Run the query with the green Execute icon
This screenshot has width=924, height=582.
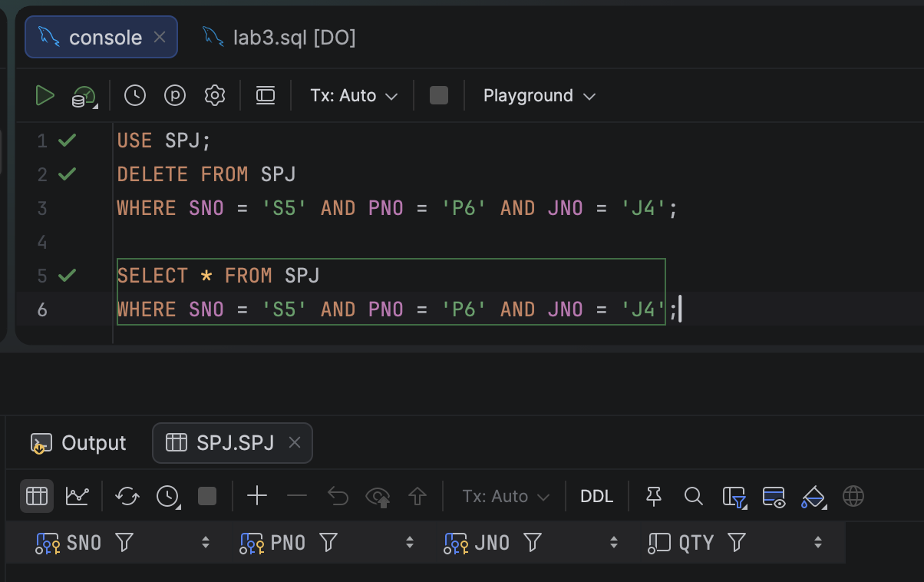(x=45, y=96)
